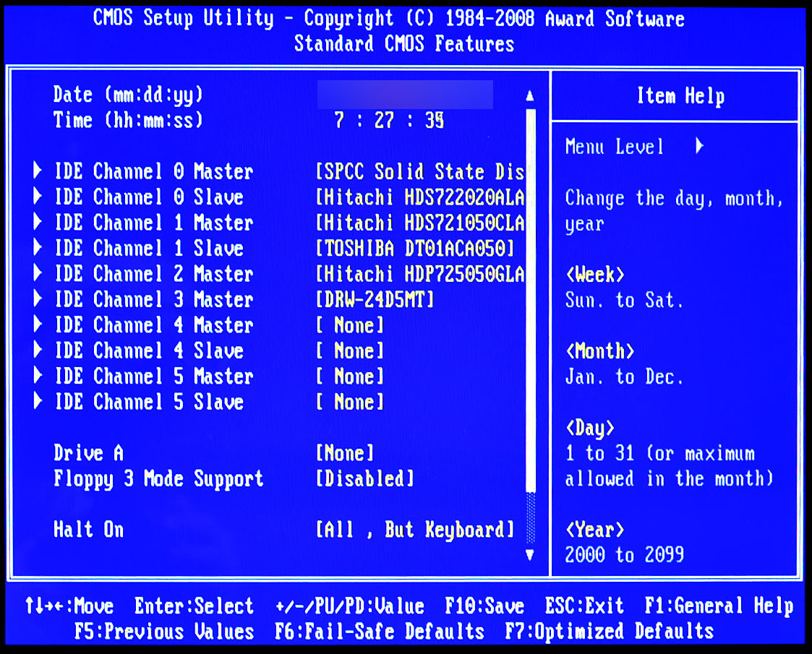The width and height of the screenshot is (812, 654).
Task: Click the arrow keys Move hint
Action: (69, 606)
